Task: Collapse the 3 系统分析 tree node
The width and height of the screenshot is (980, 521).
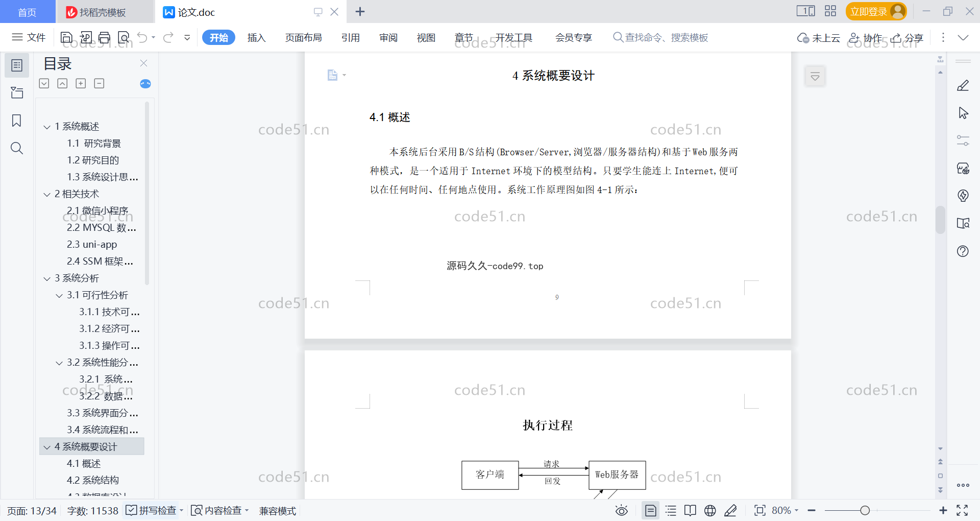Action: [47, 278]
